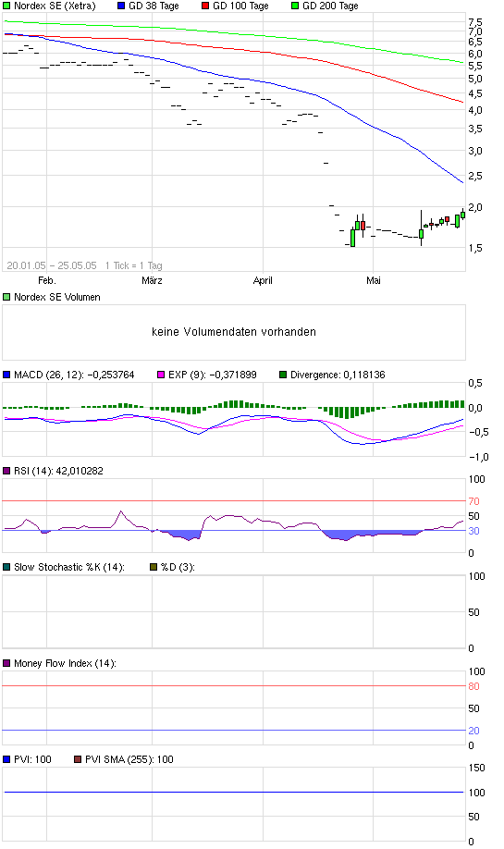Click the brown PVI SMA (255) swatch

click(x=78, y=759)
